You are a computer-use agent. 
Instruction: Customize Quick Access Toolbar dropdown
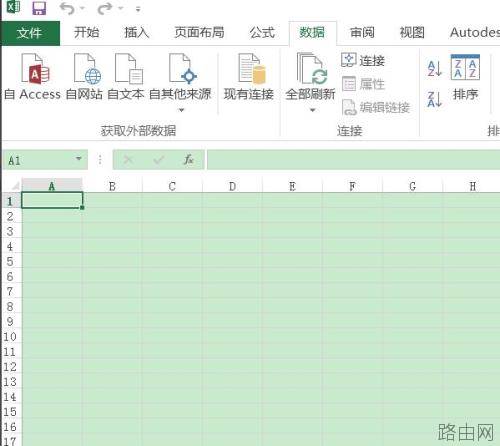138,9
